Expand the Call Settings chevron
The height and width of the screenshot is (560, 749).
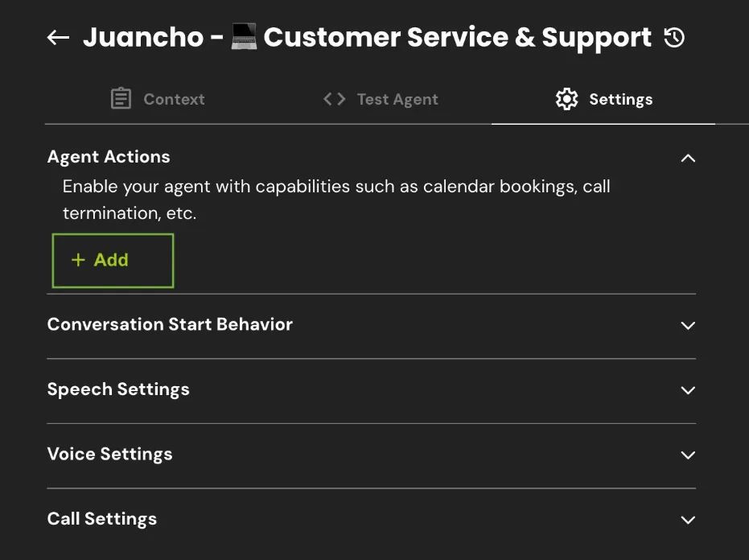coord(688,520)
